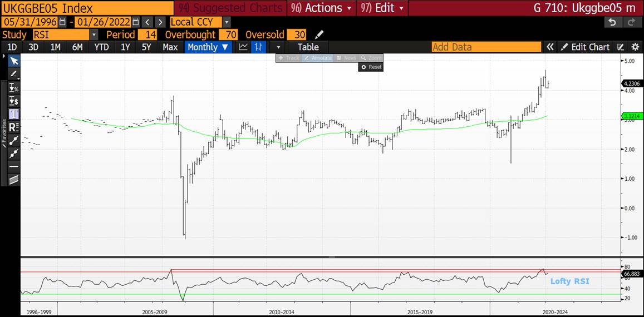Image resolution: width=644 pixels, height=317 pixels.
Task: Open the chart type dropdown arrow
Action: [x=278, y=47]
